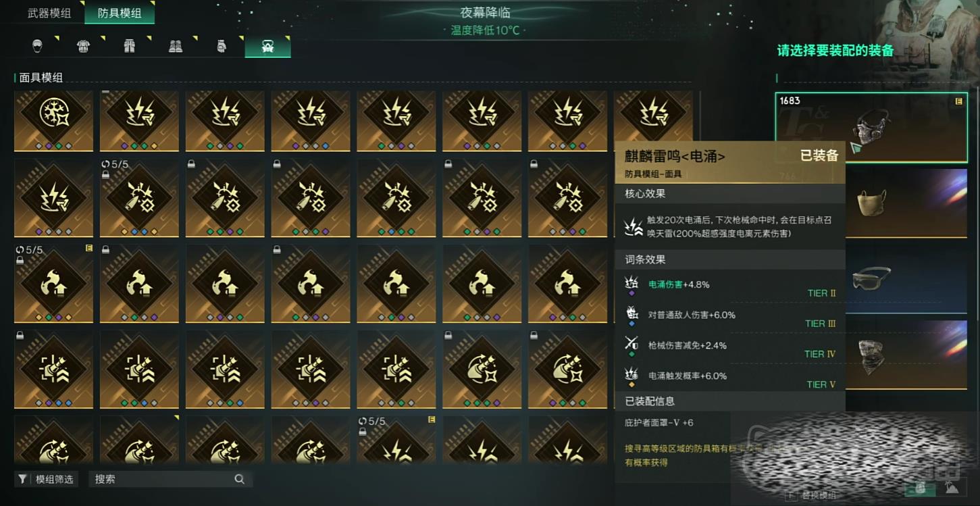Open the 模组筛选 filter button
Image resolution: width=980 pixels, height=506 pixels.
(47, 479)
